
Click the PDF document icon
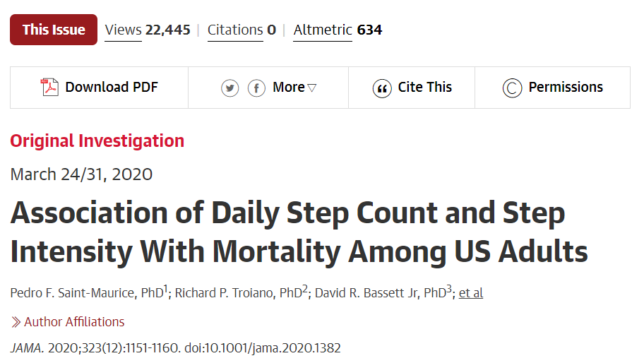tap(49, 88)
